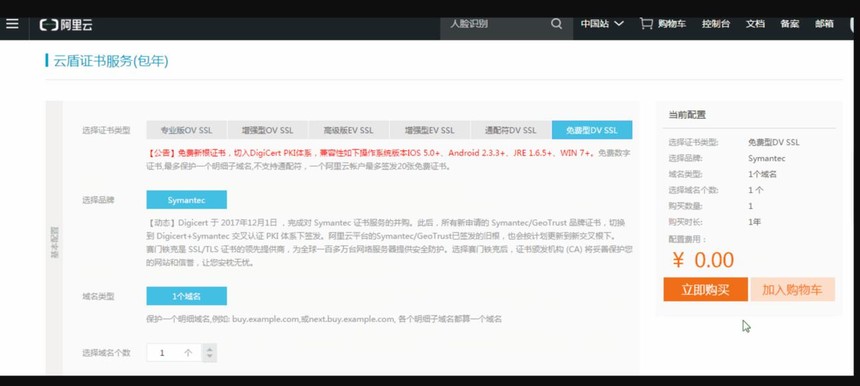
Task: Choose the Symantec brand option
Action: click(186, 200)
